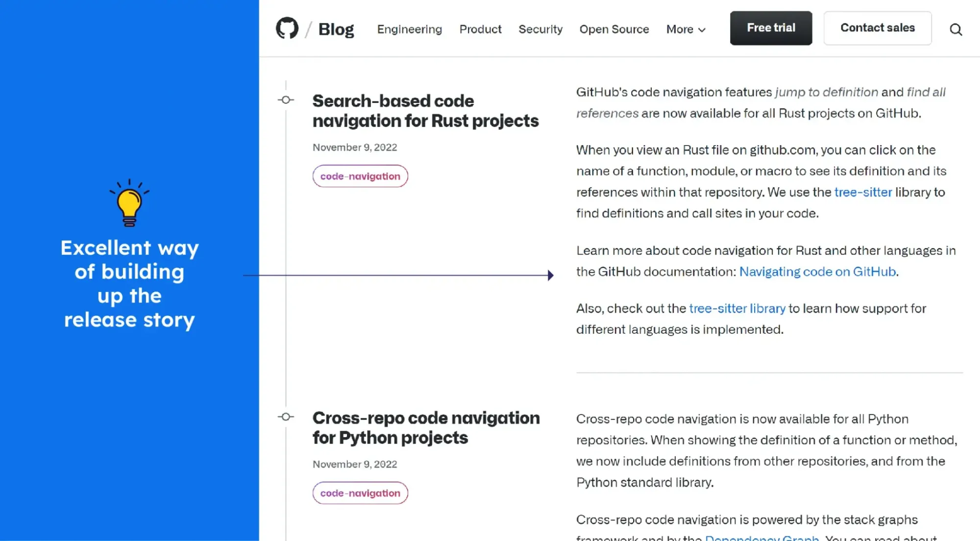Open the search magnifier icon

pyautogui.click(x=955, y=29)
